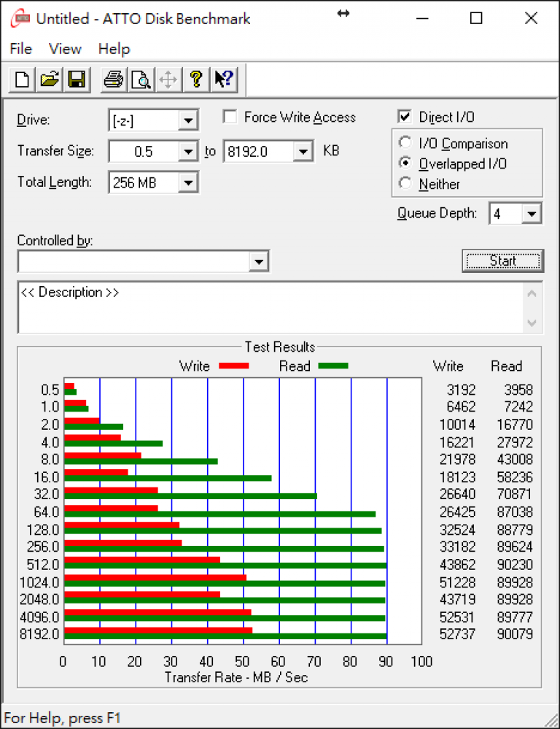The width and height of the screenshot is (560, 729).
Task: Click write value 52737
Action: pos(457,633)
